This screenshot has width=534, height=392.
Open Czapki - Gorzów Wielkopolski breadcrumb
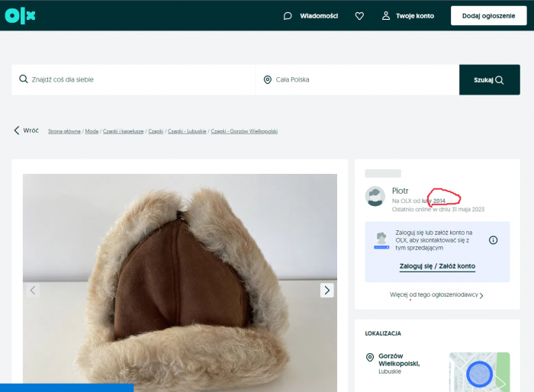pyautogui.click(x=244, y=131)
